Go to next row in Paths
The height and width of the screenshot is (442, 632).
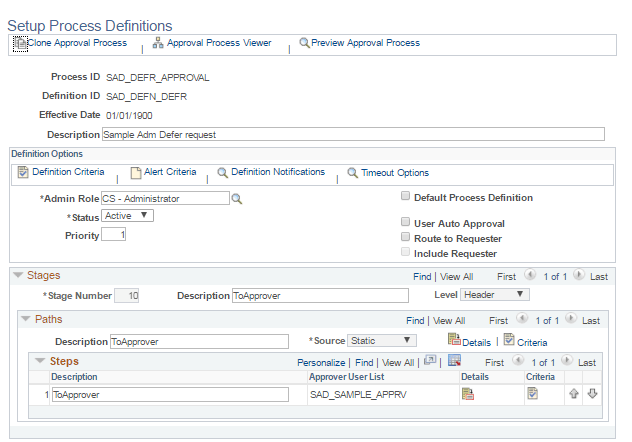click(570, 319)
